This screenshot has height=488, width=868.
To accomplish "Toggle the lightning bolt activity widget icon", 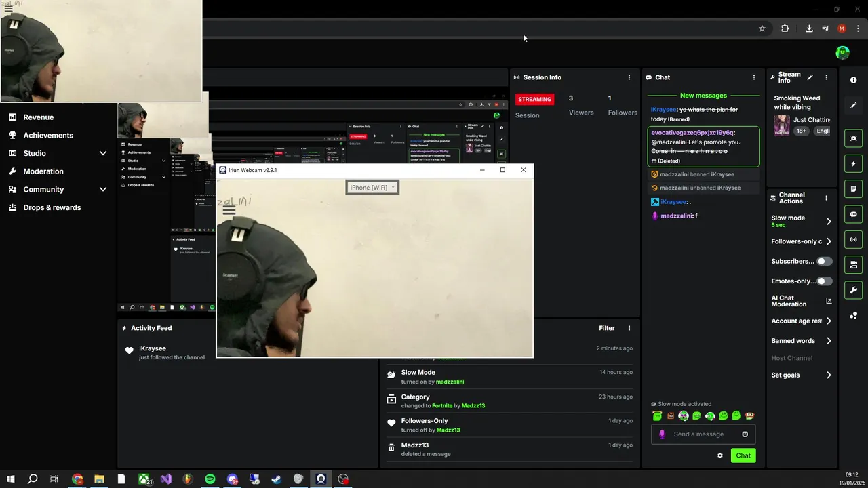I will pyautogui.click(x=853, y=163).
